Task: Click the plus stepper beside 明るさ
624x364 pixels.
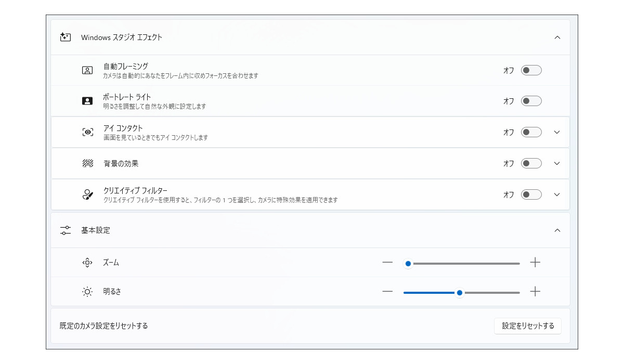Action: (535, 292)
